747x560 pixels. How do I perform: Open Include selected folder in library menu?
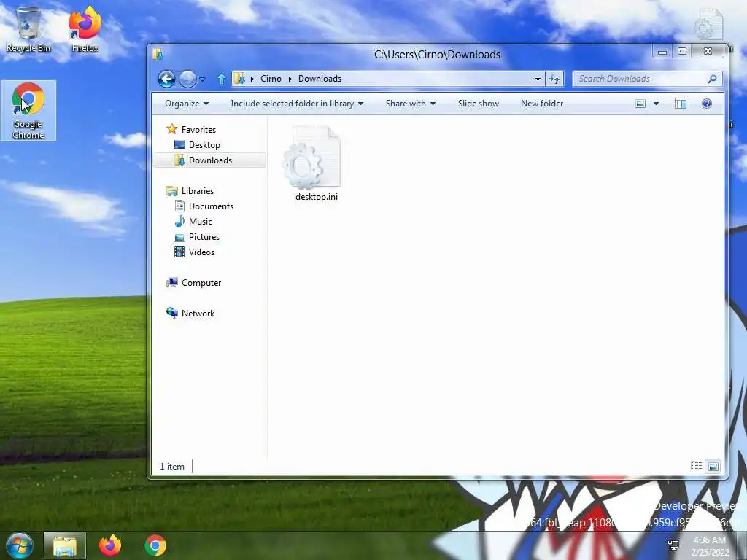[x=297, y=104]
